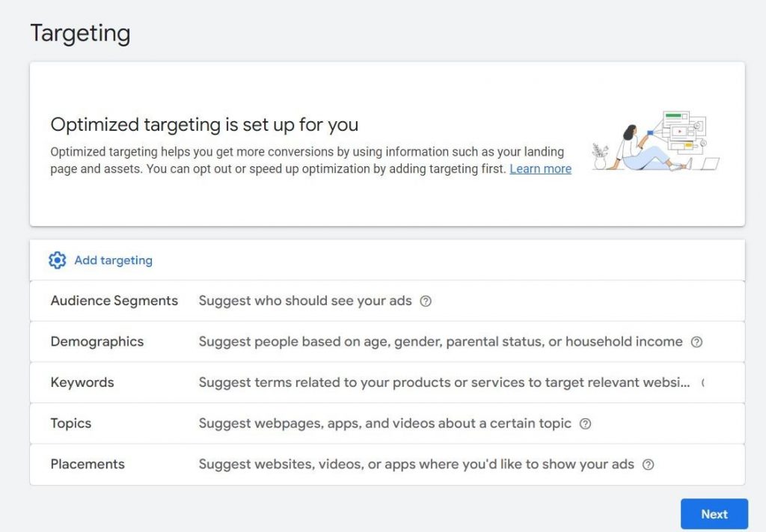The width and height of the screenshot is (766, 532).
Task: Follow the Learn more link
Action: click(540, 169)
